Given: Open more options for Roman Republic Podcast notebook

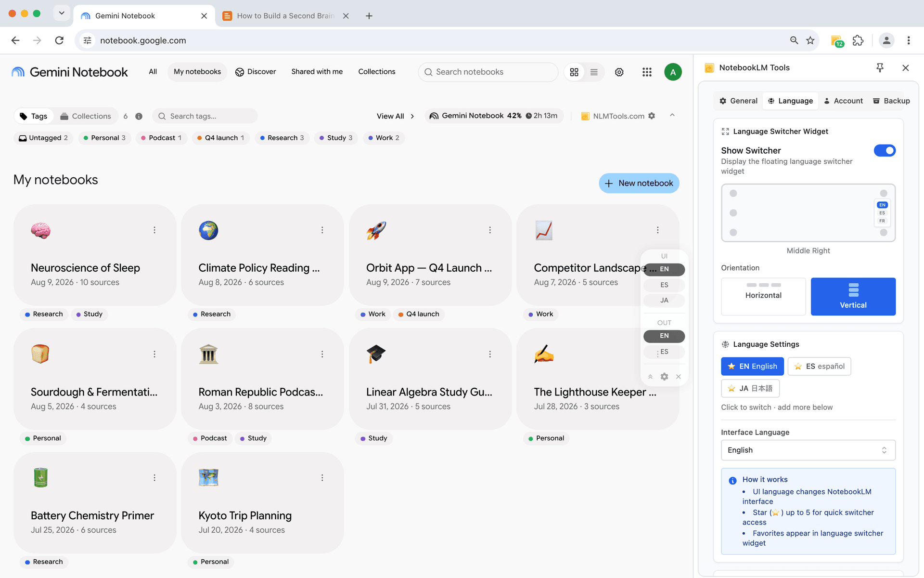Looking at the screenshot, I should tap(322, 354).
